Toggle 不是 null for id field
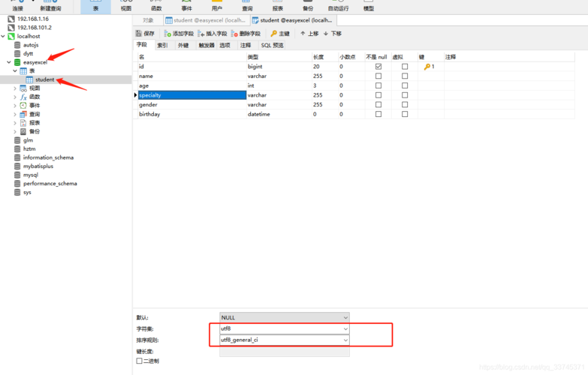Screen dimensions: 588x375 click(x=378, y=66)
